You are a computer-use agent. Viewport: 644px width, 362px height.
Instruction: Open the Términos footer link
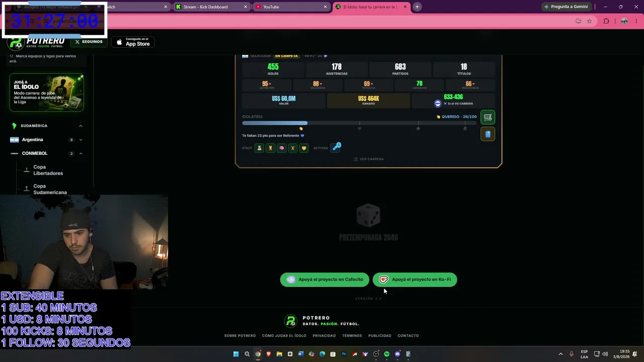click(x=352, y=336)
